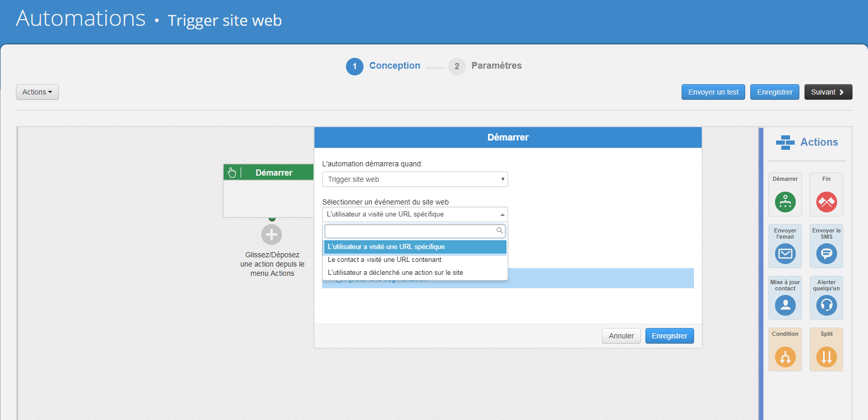Select 'L'utilisateur a visité une URL spécifique' option
The width and height of the screenshot is (868, 420).
coord(386,247)
